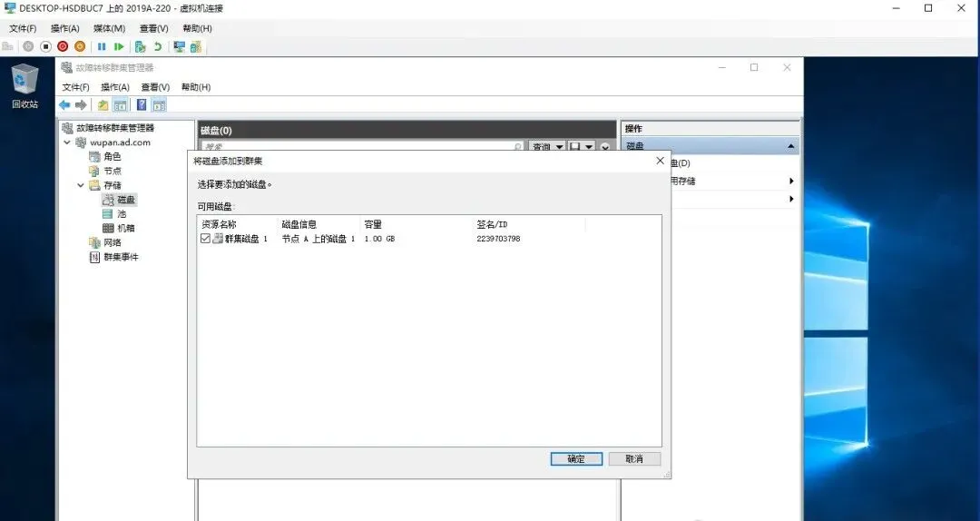This screenshot has height=521, width=980.
Task: Open the VM window 操作(A) menu
Action: tap(65, 28)
